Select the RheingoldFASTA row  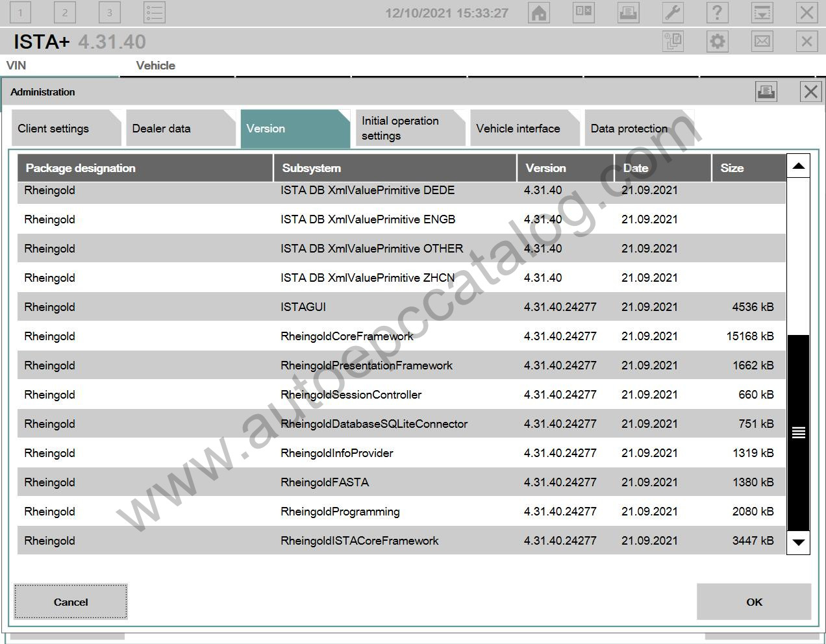point(401,482)
